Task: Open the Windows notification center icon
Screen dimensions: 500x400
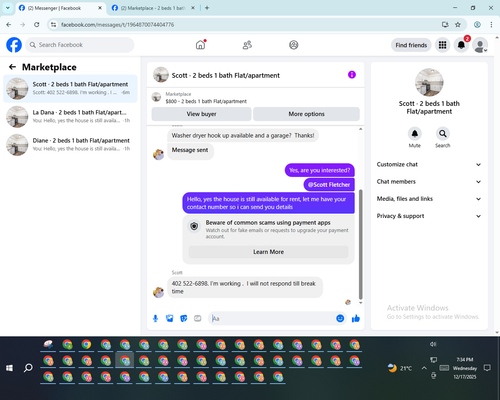Action: pos(487,368)
